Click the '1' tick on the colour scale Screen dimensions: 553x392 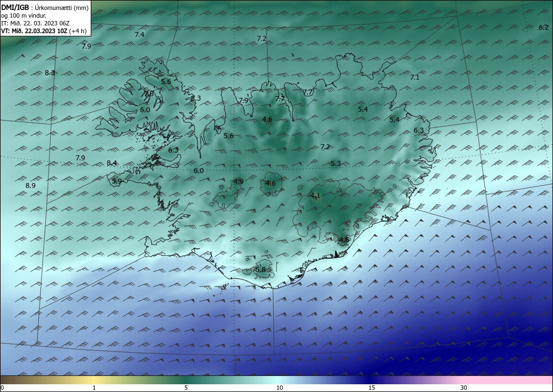coord(94,388)
